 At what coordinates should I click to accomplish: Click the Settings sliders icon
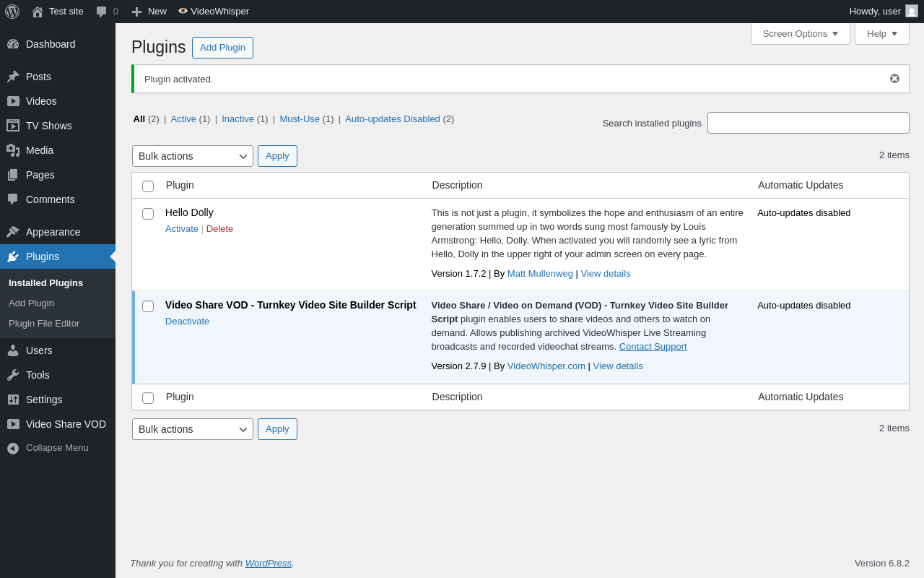pos(13,400)
